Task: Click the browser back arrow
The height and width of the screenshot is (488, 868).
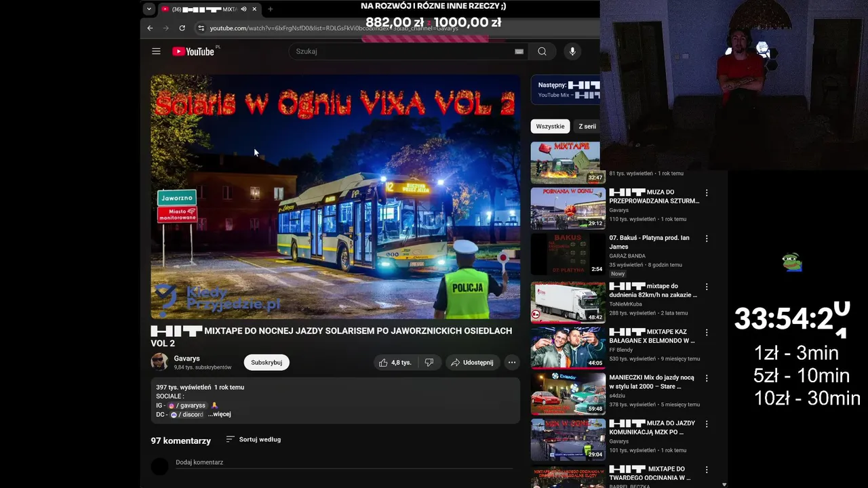Action: pyautogui.click(x=150, y=28)
